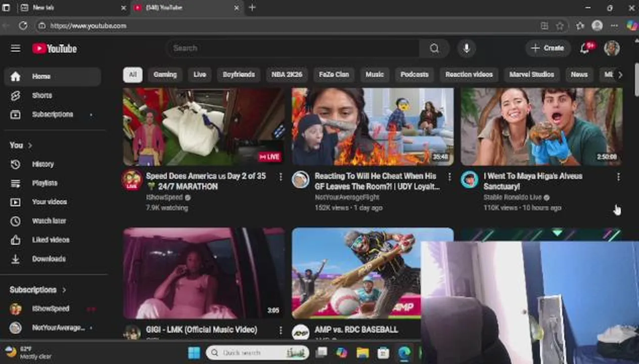Screen dimensions: 639x364
Task: Open Downloads in sidebar
Action: pos(53,259)
